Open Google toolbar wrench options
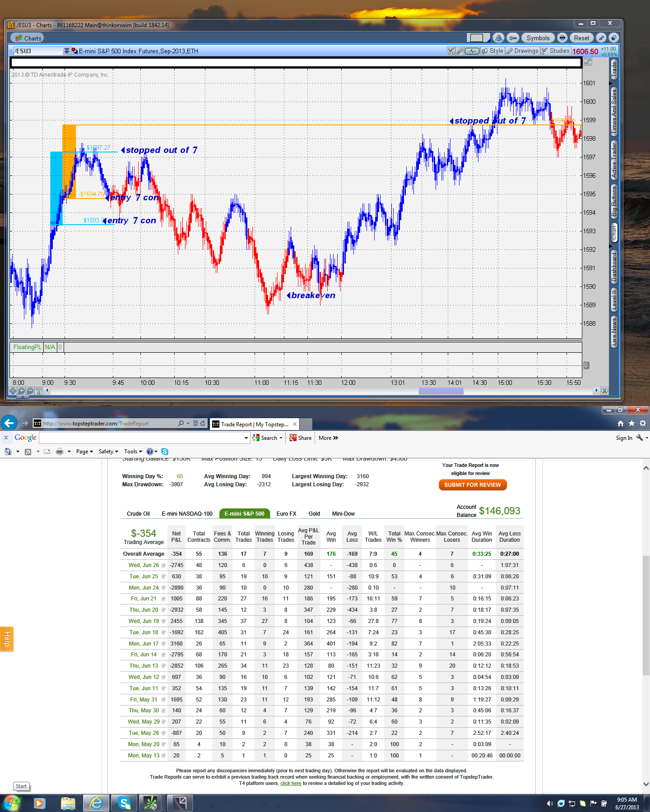The width and height of the screenshot is (650, 812). (x=640, y=438)
